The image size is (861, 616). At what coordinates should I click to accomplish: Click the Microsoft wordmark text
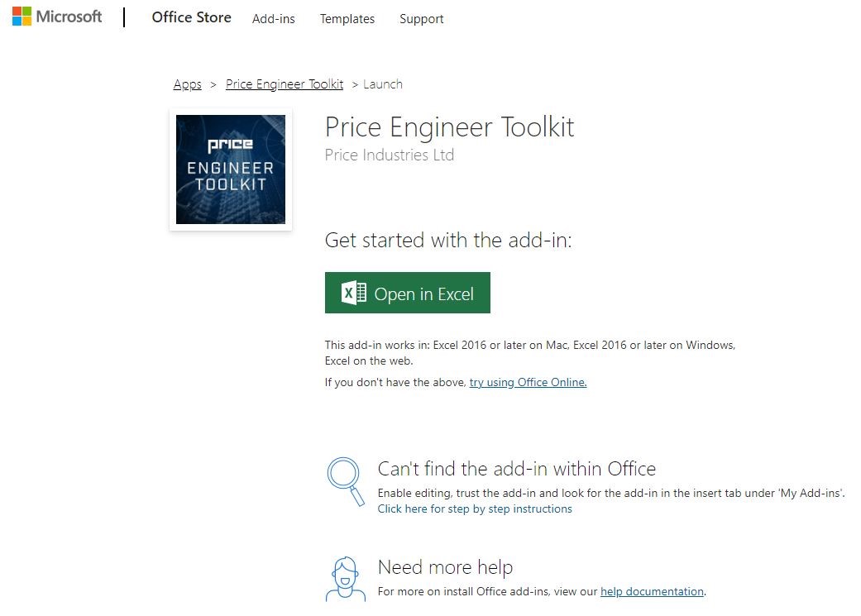(69, 17)
